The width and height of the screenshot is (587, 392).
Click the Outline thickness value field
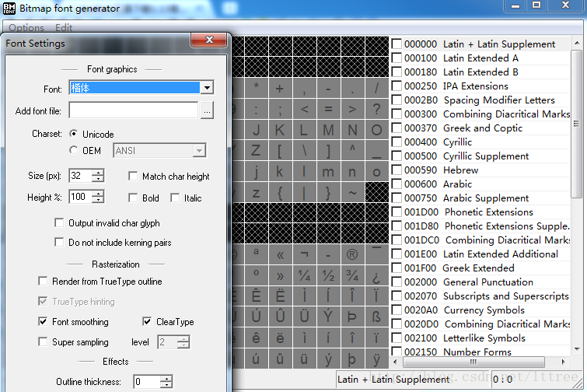point(147,382)
